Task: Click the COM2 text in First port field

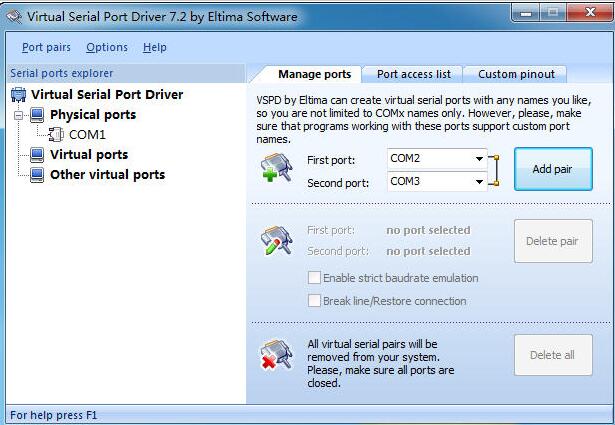Action: 405,158
